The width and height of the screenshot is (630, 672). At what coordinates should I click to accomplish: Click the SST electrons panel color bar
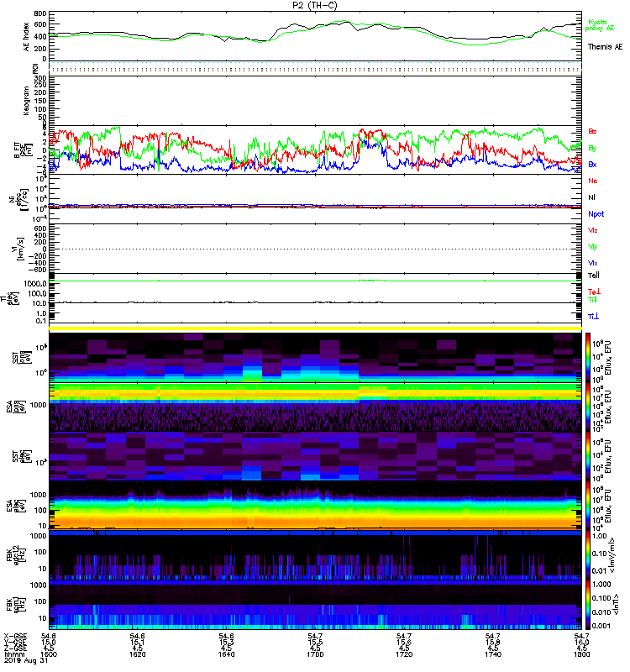pos(588,456)
